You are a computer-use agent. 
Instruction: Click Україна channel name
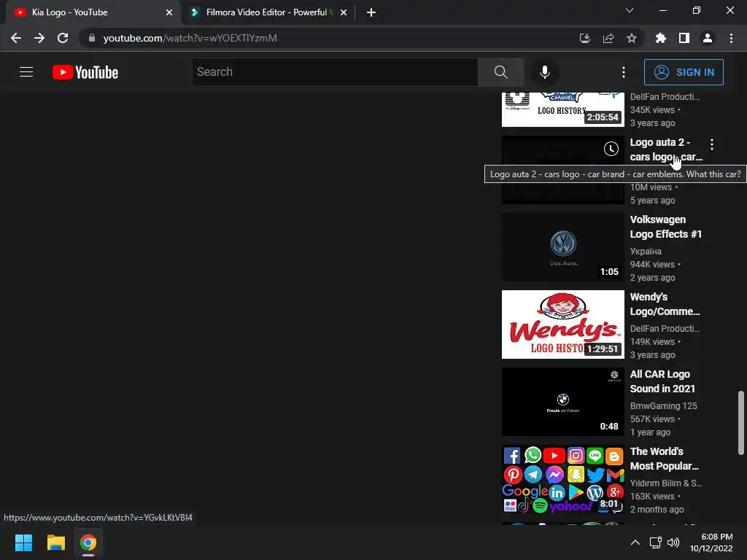(646, 251)
